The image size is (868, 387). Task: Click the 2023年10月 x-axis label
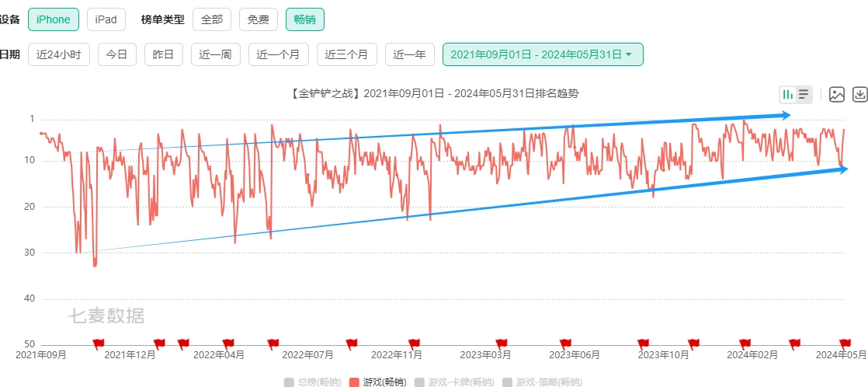(664, 355)
